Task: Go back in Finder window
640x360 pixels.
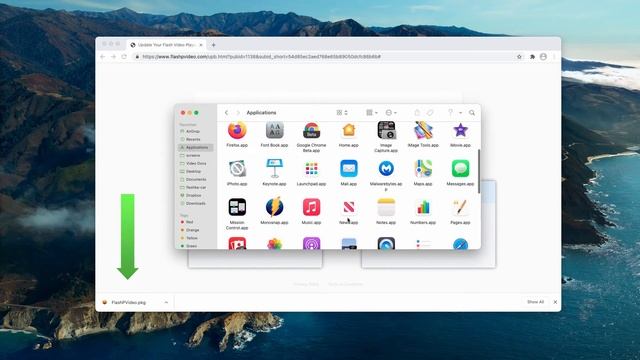Action: point(227,113)
